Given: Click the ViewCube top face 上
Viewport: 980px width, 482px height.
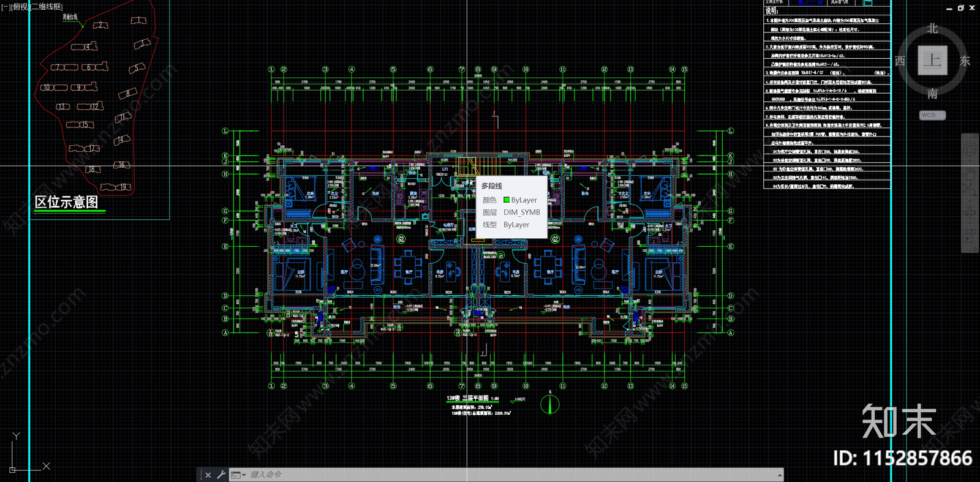Looking at the screenshot, I should pyautogui.click(x=932, y=60).
